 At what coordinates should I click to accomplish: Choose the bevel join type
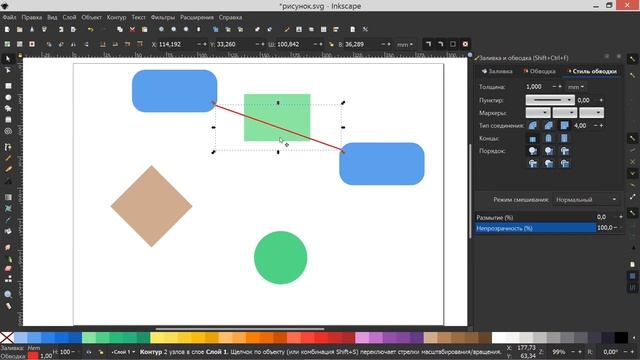point(549,125)
